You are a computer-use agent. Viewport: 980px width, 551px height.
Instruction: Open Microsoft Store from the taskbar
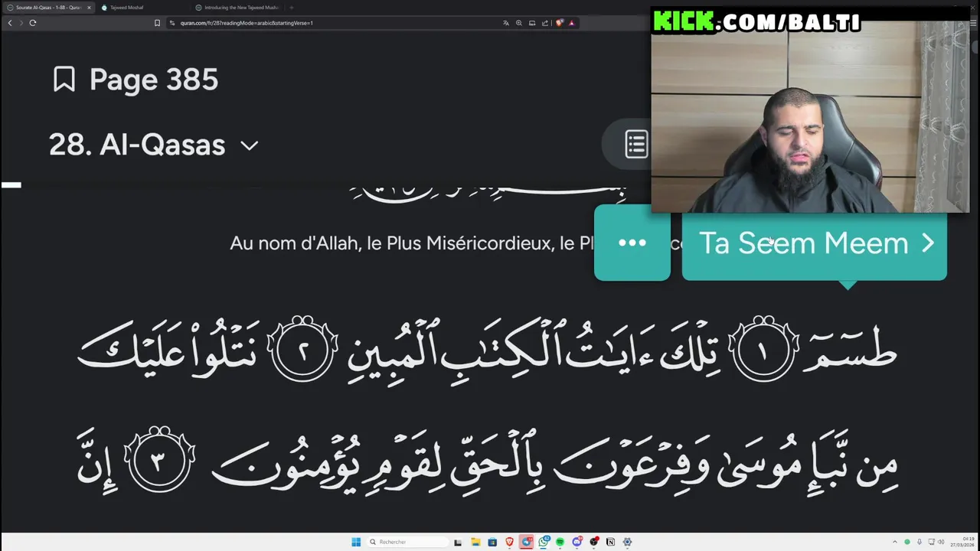point(492,542)
